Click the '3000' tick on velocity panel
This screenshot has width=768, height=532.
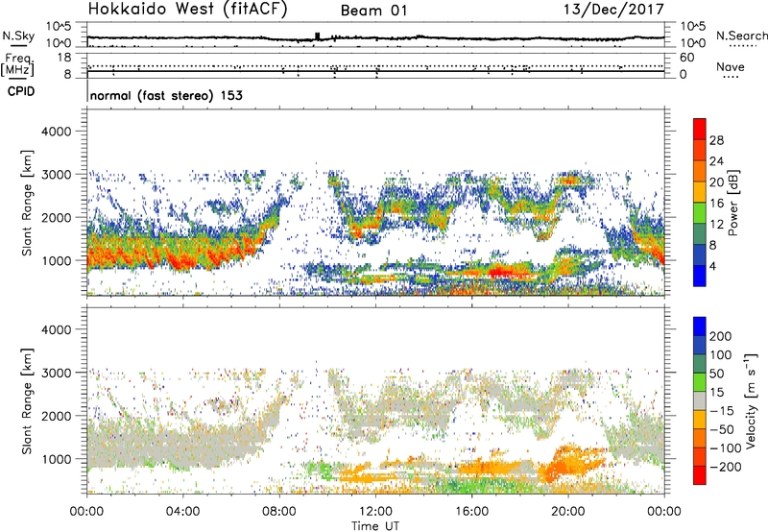(56, 373)
